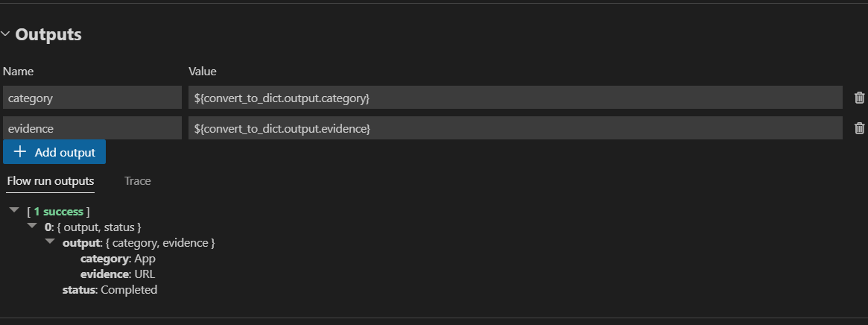The image size is (868, 325).
Task: Click the Outputs heading title text
Action: [x=48, y=34]
